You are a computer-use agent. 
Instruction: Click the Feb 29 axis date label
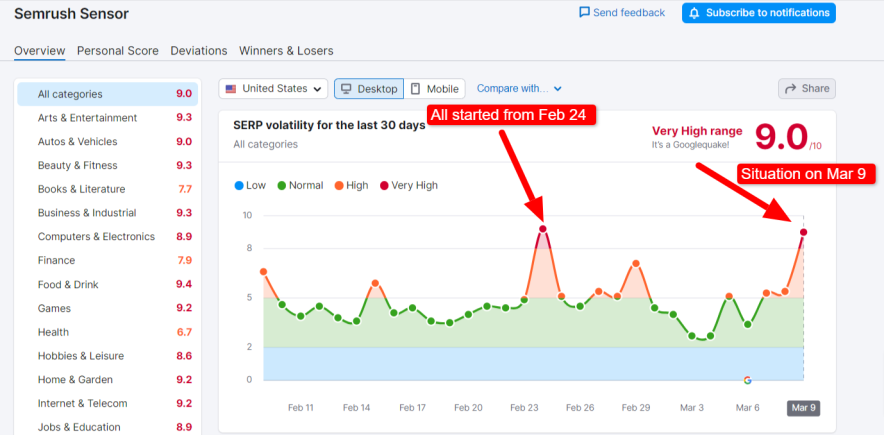point(636,408)
